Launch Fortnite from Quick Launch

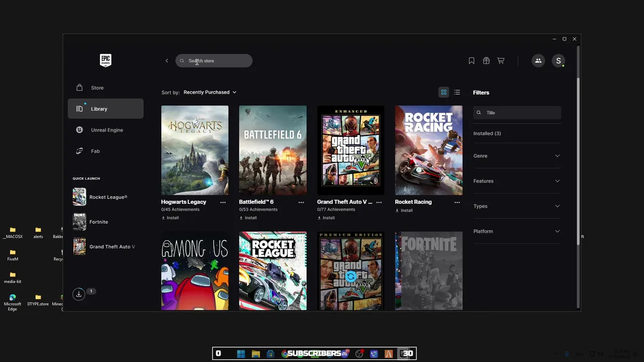tap(106, 222)
